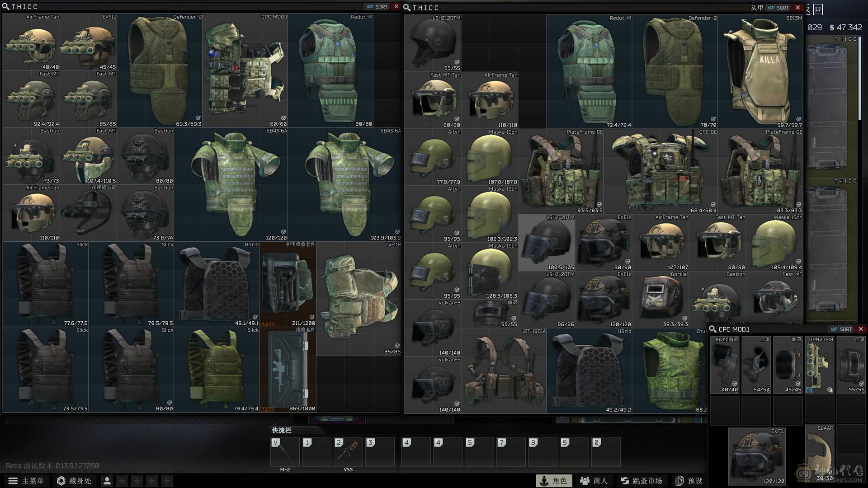This screenshot has height=488, width=868.
Task: Pick the 6B13M Killa armor showing 59.7/59.7
Action: pos(760,72)
